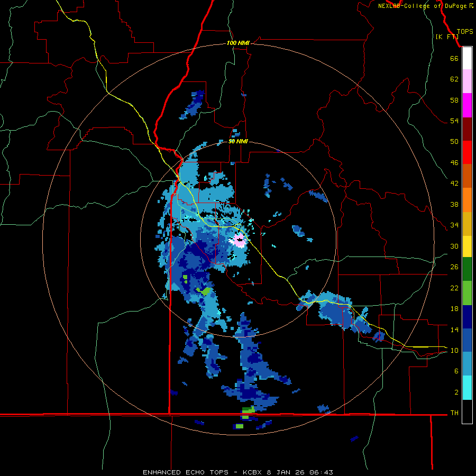The image size is (476, 476).
Task: Click the dark green legend swatch
Action: 467,269
